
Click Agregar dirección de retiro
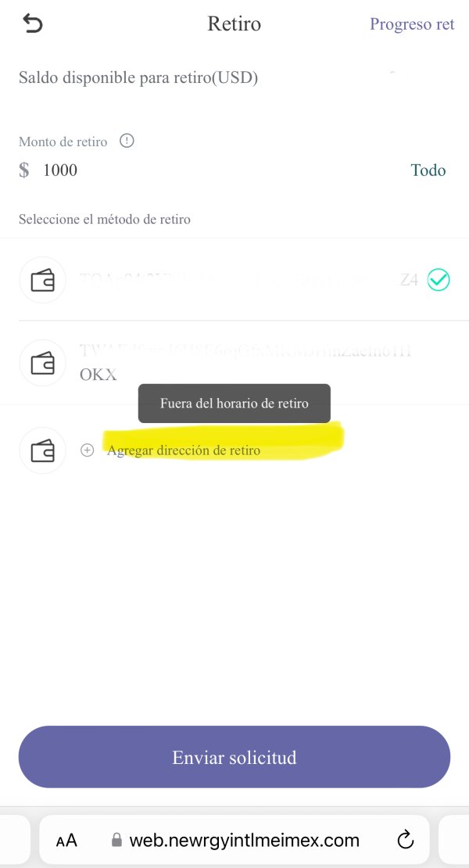click(184, 450)
